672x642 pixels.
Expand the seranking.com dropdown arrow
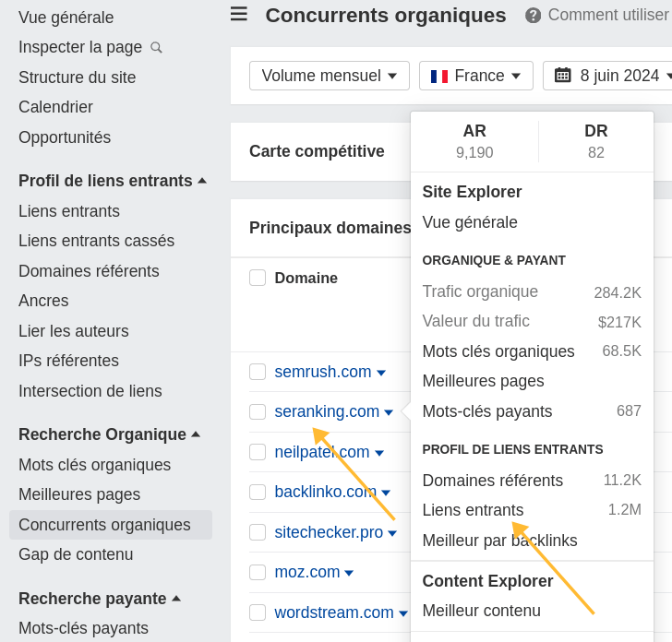(x=389, y=413)
